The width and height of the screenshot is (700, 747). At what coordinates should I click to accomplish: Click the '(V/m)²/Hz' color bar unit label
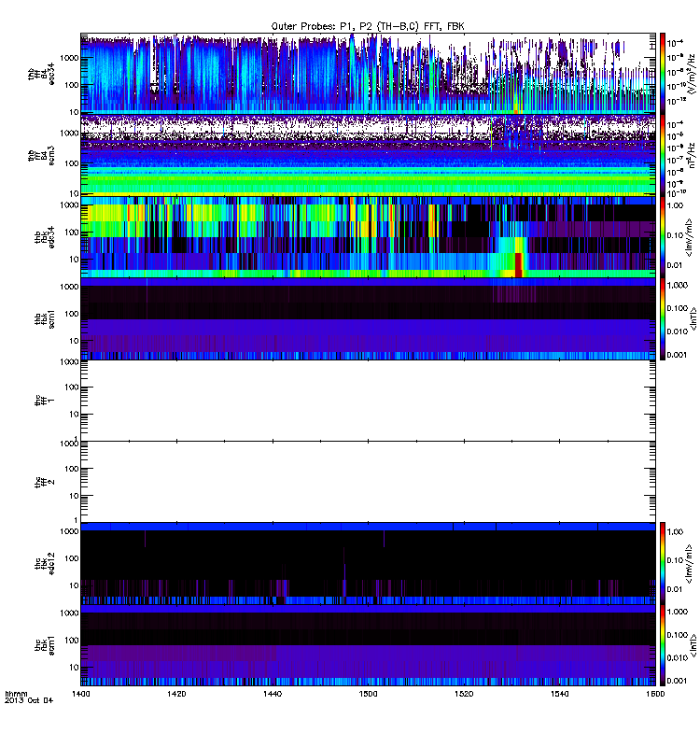click(x=692, y=73)
